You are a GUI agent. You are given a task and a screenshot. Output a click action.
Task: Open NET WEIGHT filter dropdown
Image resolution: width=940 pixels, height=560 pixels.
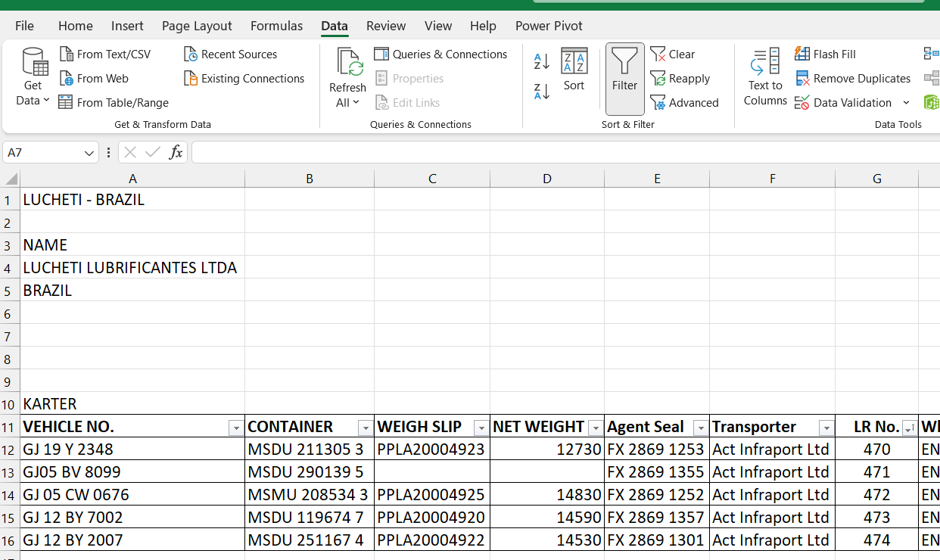click(596, 428)
